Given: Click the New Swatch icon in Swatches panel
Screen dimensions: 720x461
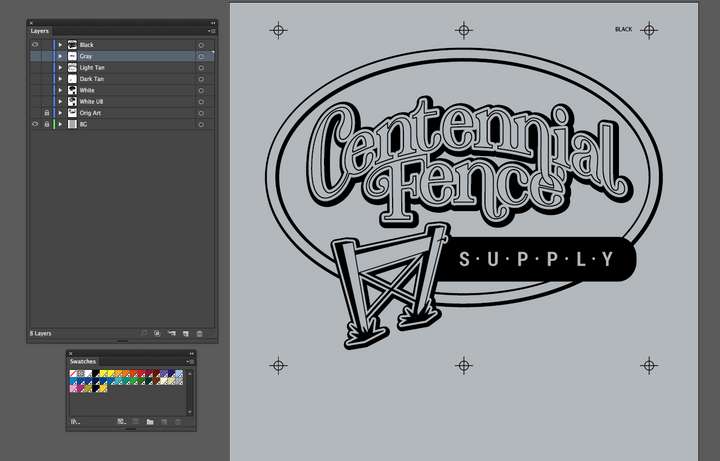Looking at the screenshot, I should (164, 422).
